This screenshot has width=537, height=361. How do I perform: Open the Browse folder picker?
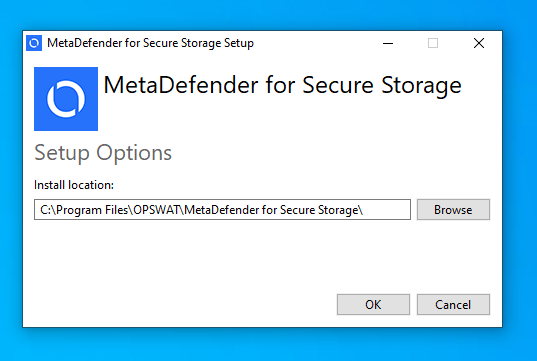[x=453, y=210]
